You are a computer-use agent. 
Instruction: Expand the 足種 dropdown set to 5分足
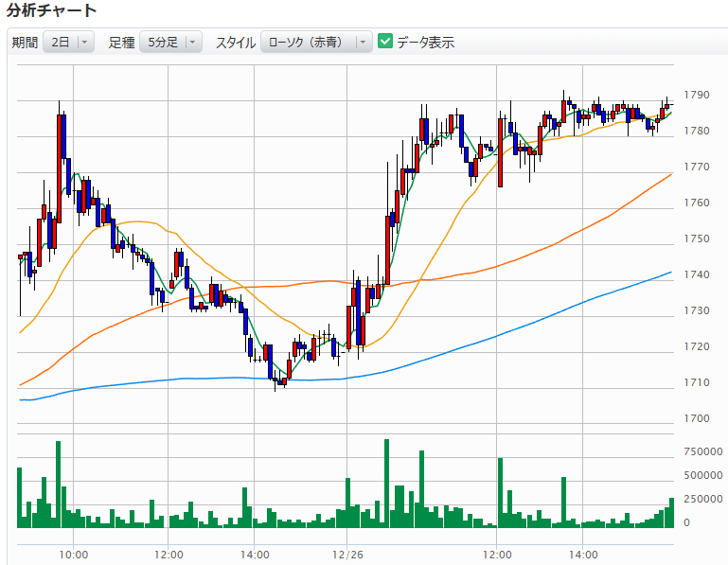[x=171, y=42]
